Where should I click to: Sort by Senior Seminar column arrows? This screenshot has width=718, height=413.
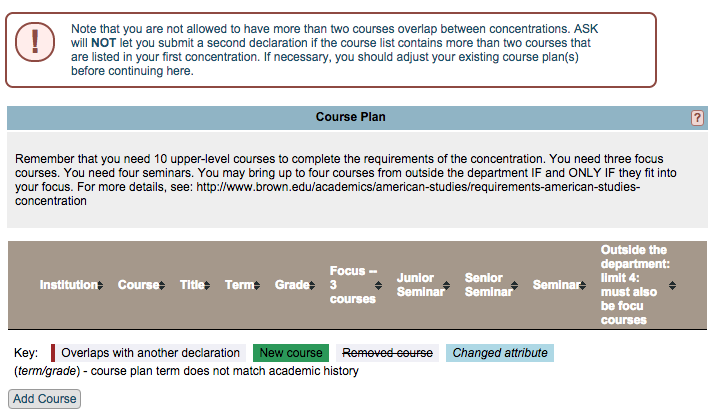click(515, 285)
